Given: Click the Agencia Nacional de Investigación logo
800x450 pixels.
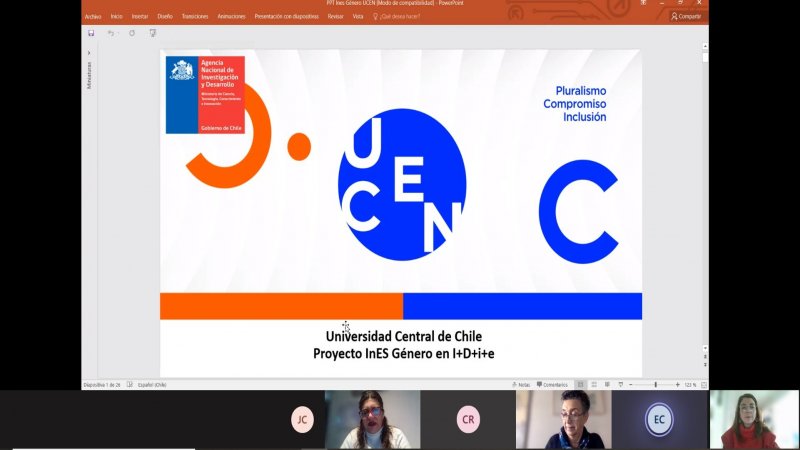Looking at the screenshot, I should 205,95.
